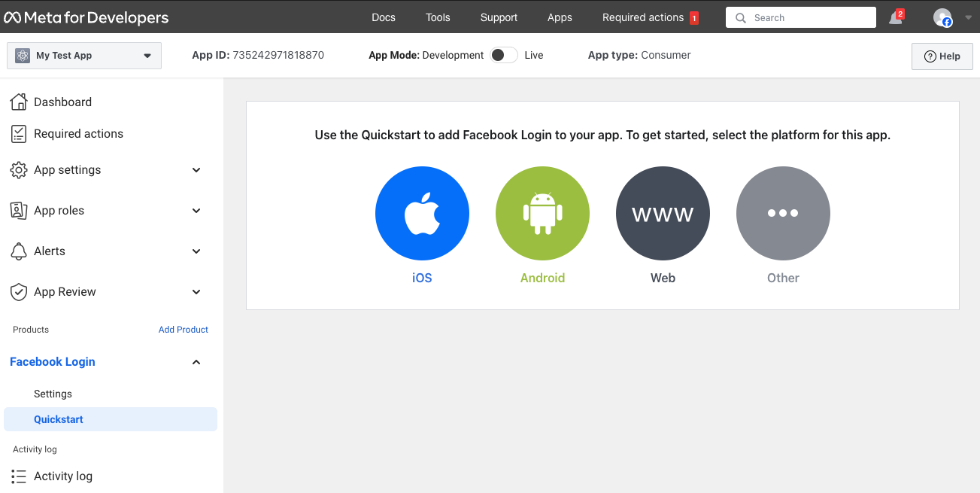
Task: Click the Web text label
Action: tap(663, 278)
